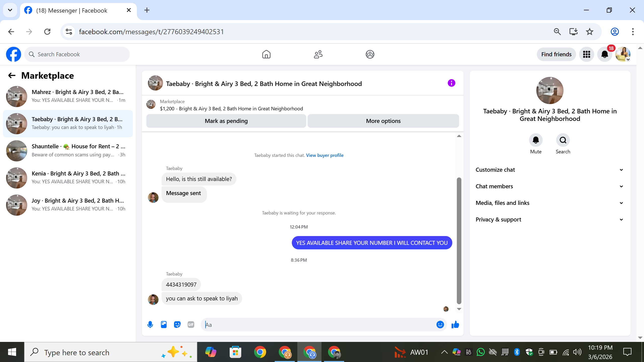Screen dimensions: 644x362
Task: Open the GIF picker icon
Action: coord(191,325)
